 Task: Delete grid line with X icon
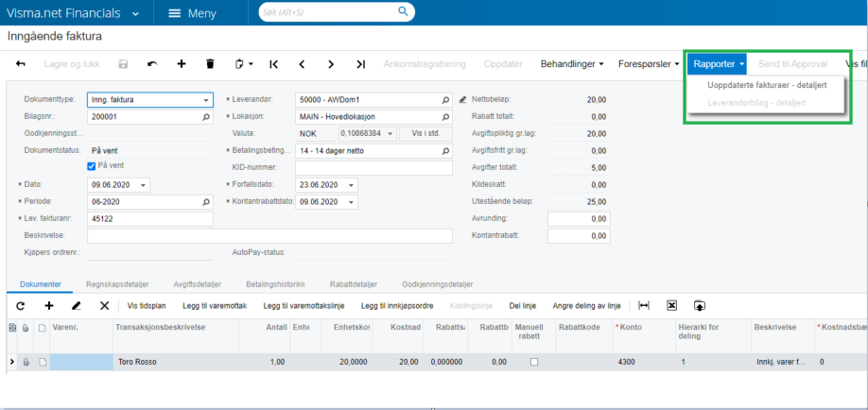coord(104,305)
